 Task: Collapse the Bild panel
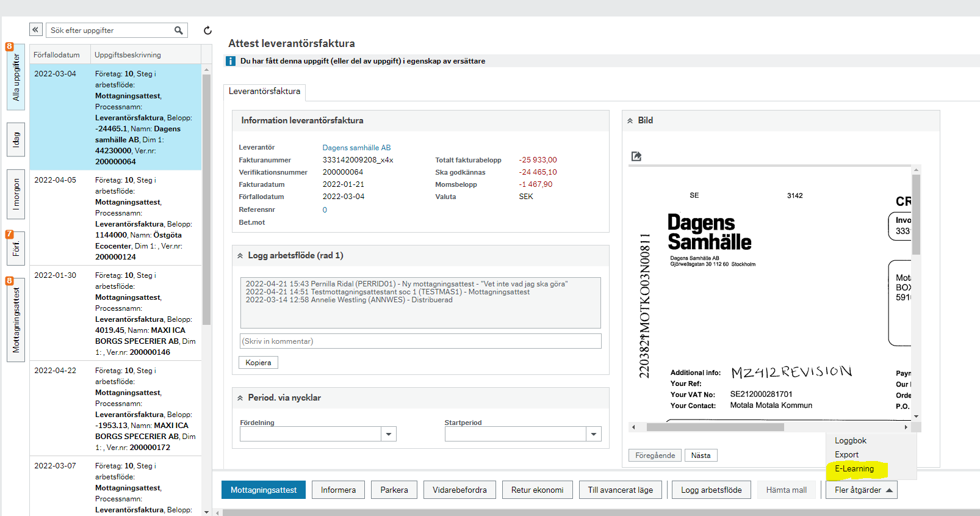[630, 121]
